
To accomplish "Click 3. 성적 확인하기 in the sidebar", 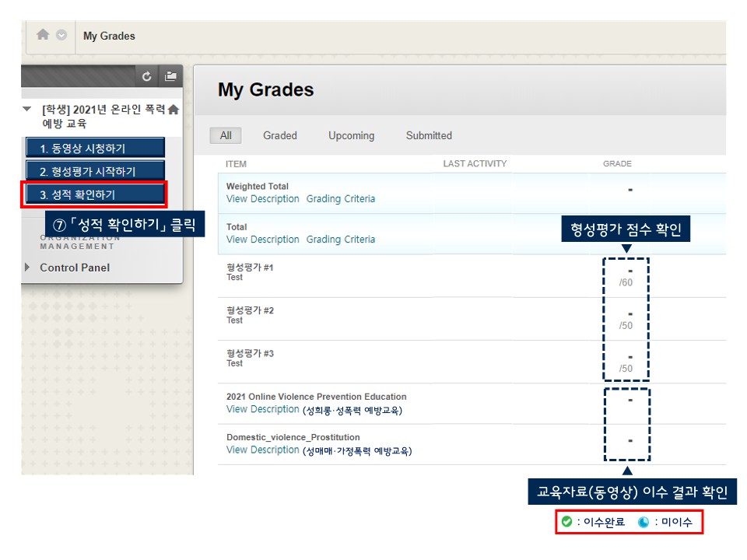I will coord(94,194).
